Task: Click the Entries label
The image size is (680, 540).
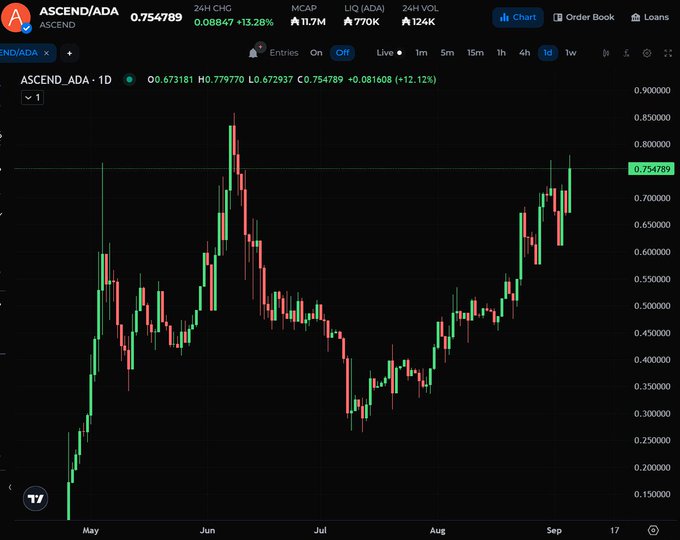Action: pyautogui.click(x=284, y=53)
